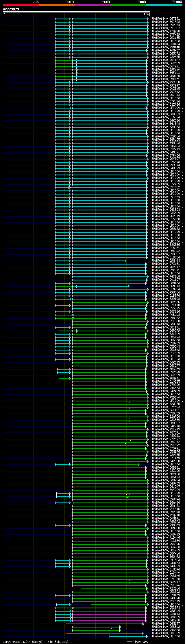Screen dimensions: 185x644
Task: Open hit UniRef100_B9IF58
Action: point(166,22)
